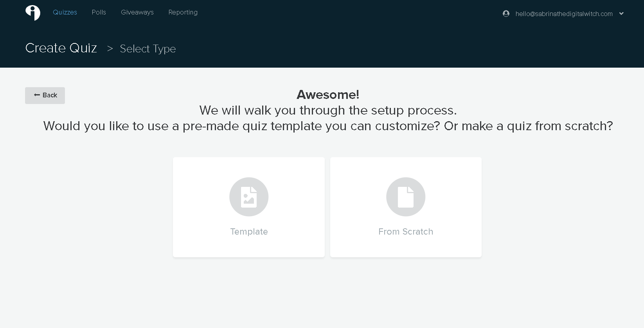The image size is (644, 328).
Task: Click the Select Type breadcrumb text
Action: pos(148,49)
